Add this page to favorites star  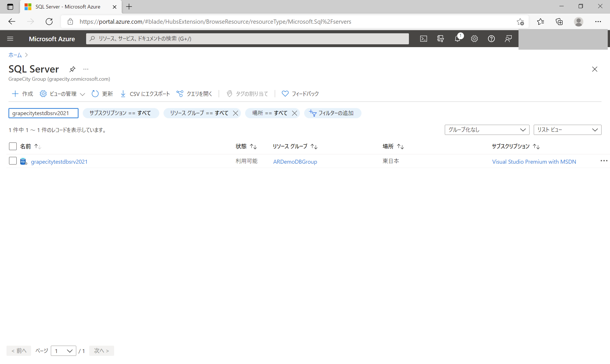[x=520, y=22]
